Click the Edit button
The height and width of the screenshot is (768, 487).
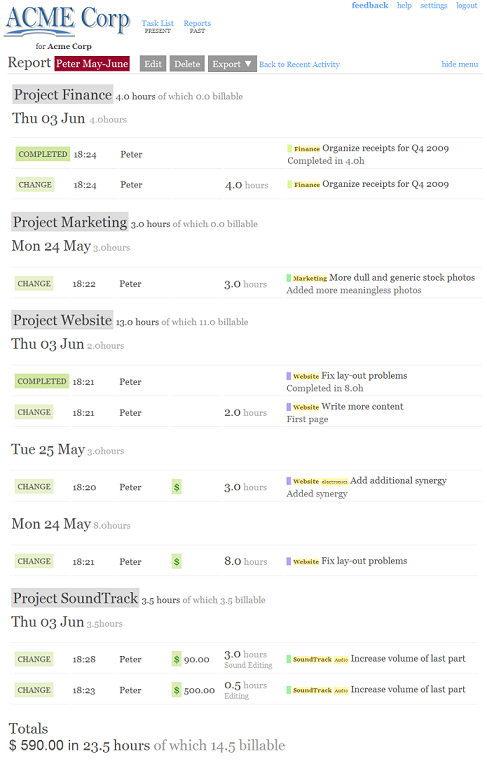pos(153,64)
